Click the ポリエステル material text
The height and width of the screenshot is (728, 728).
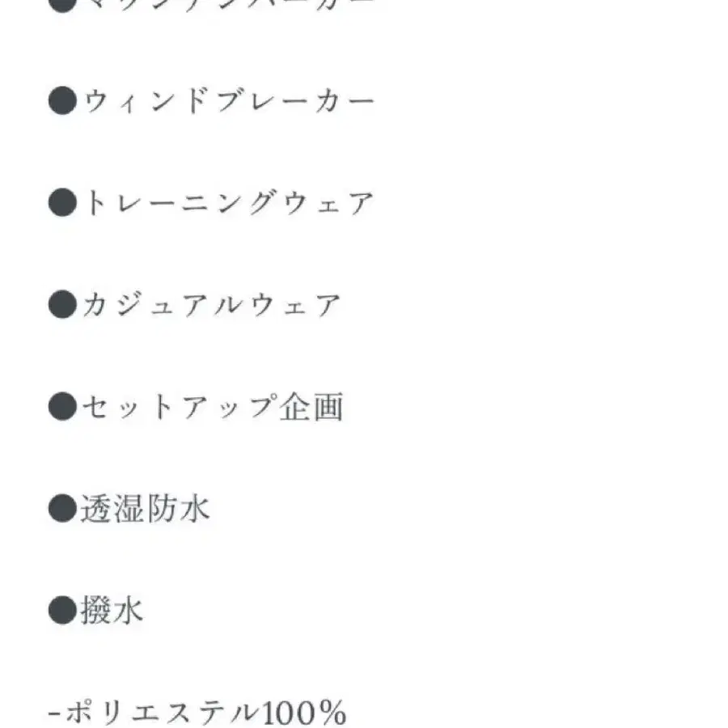163,713
